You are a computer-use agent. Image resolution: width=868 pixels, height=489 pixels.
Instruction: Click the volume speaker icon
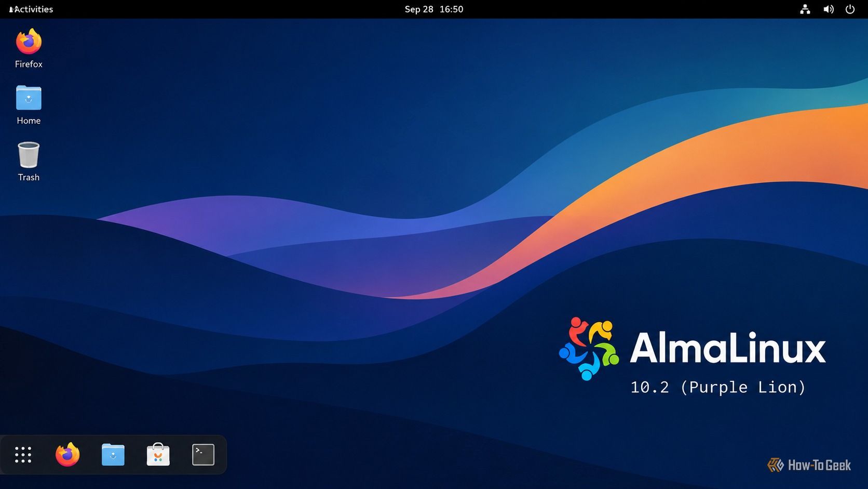point(828,9)
